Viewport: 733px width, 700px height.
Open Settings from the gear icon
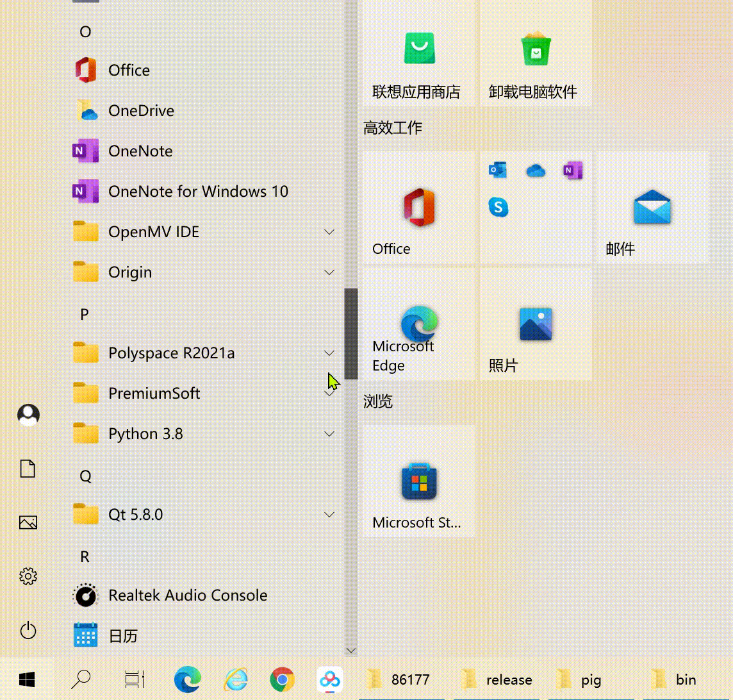tap(28, 577)
